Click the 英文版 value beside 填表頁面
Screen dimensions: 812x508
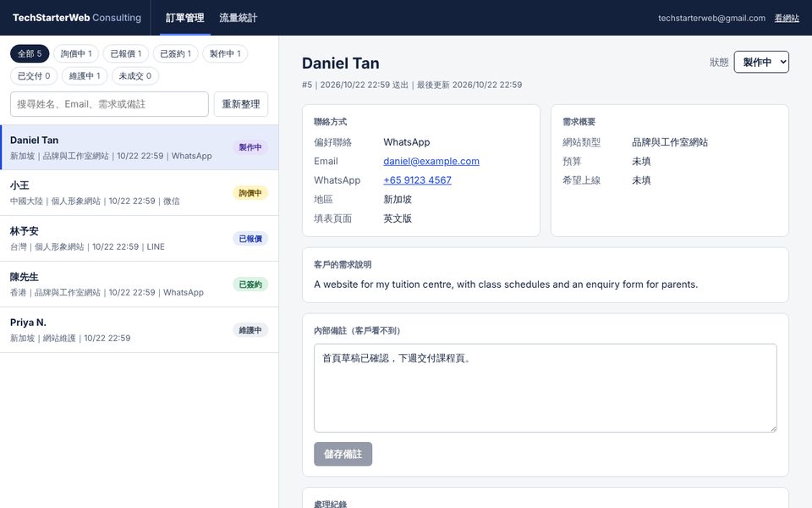pyautogui.click(x=398, y=218)
